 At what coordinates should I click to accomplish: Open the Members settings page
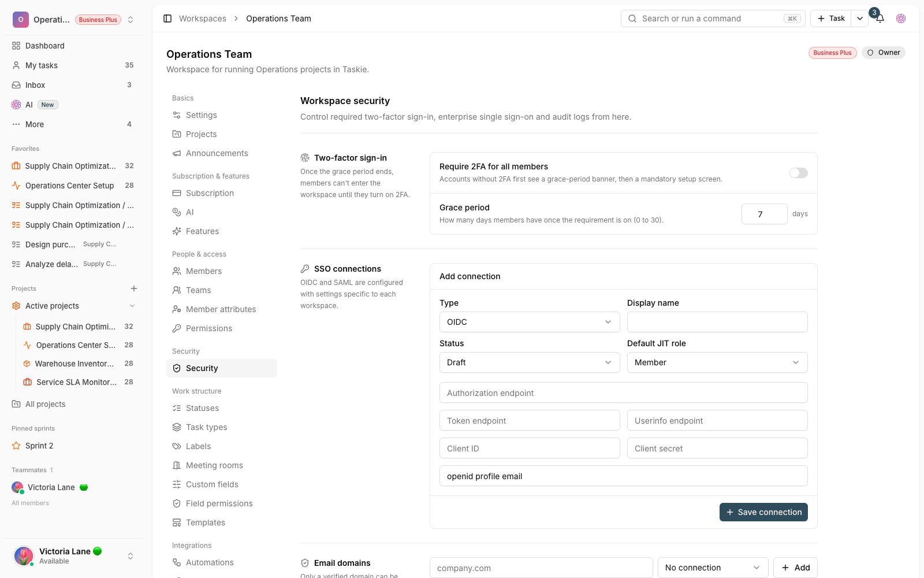pyautogui.click(x=222, y=271)
